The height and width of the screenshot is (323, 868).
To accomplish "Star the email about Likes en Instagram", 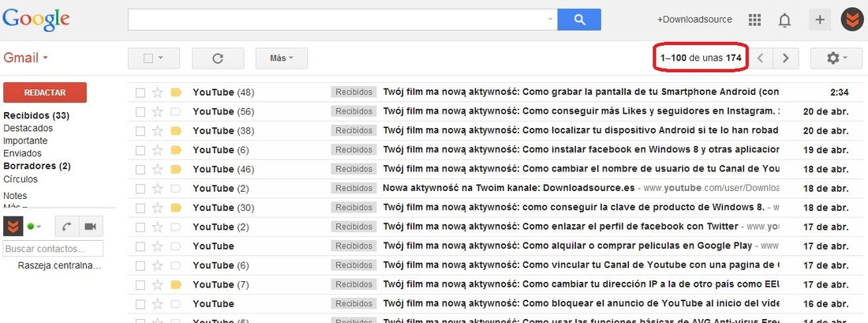I will pos(157,111).
